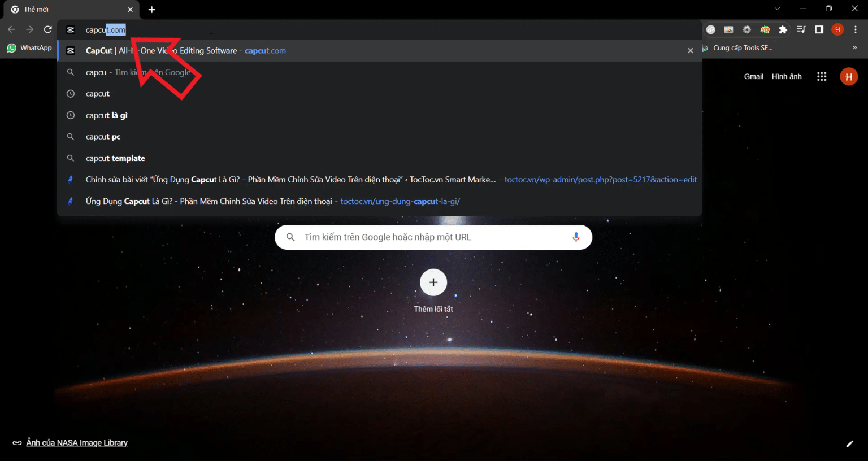Image resolution: width=868 pixels, height=461 pixels.
Task: Open the "Hình ảnh" images link
Action: click(x=787, y=76)
